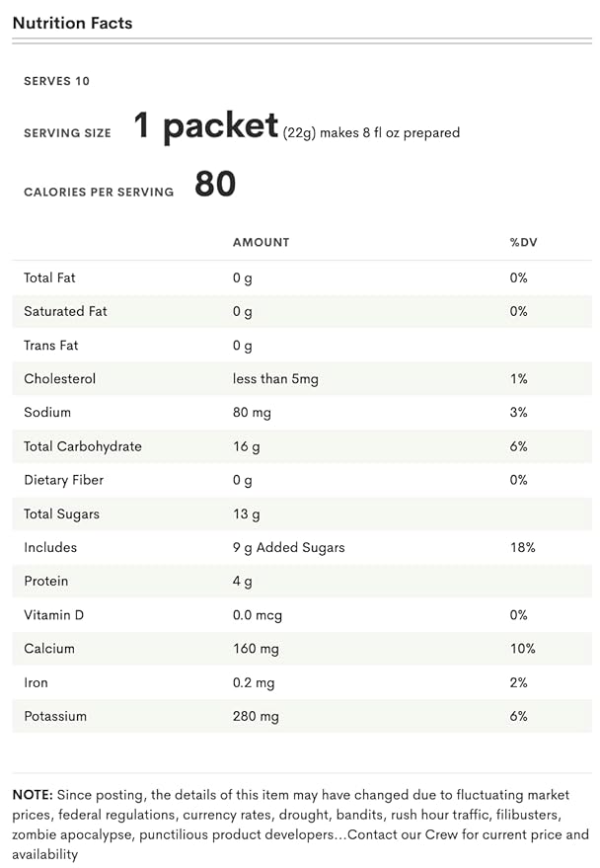The height and width of the screenshot is (868, 600).
Task: Click the 1 packet serving size text
Action: click(205, 125)
